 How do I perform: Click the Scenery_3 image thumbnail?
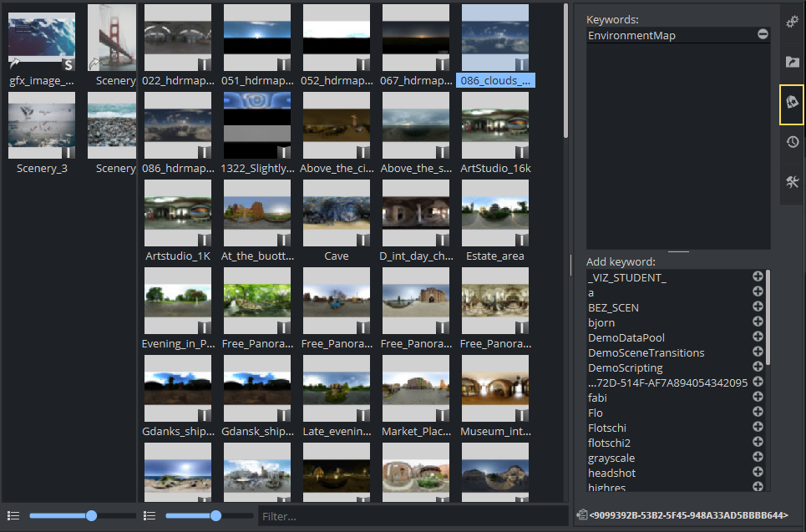[x=42, y=125]
